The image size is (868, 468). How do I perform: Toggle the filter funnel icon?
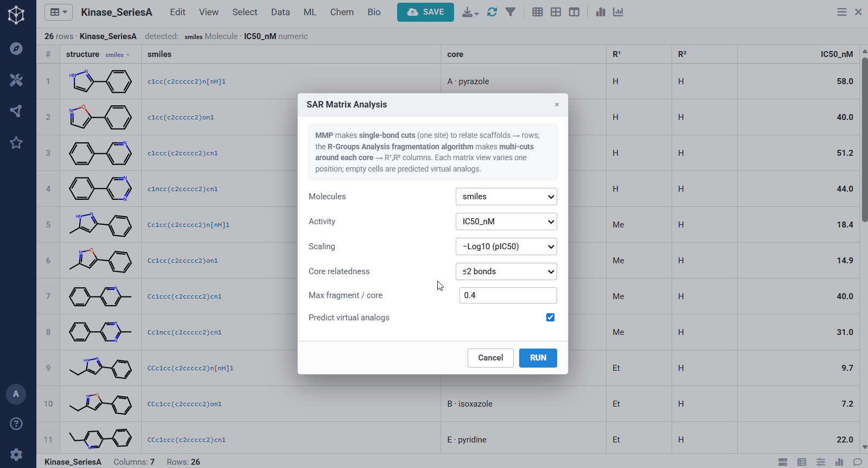tap(510, 12)
